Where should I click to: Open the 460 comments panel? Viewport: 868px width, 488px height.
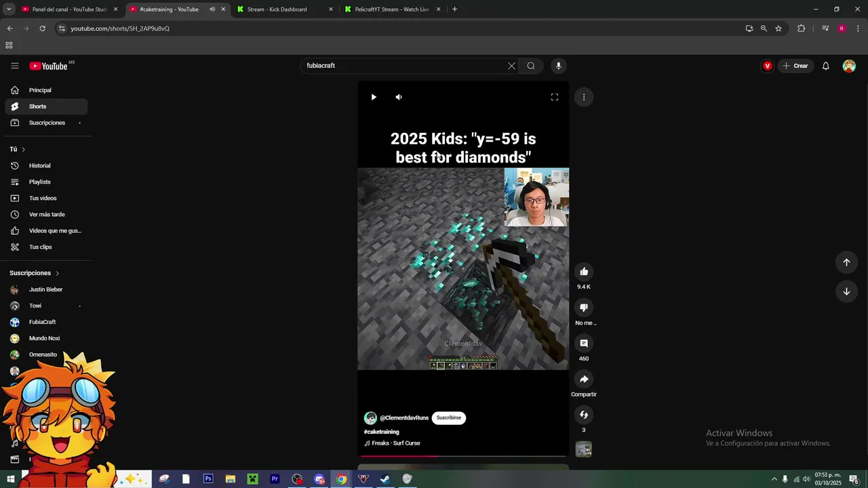[x=584, y=344]
